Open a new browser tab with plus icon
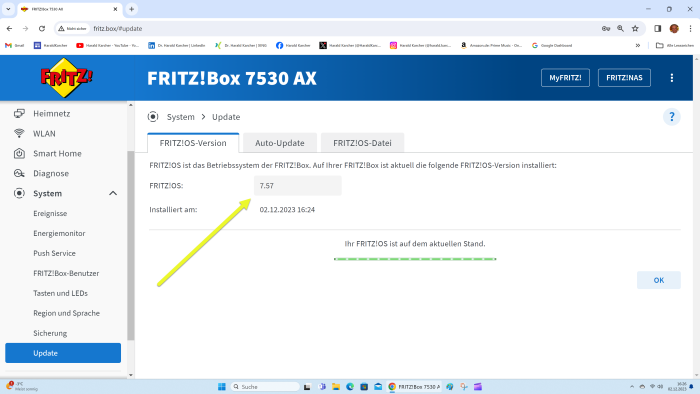Viewport: 700px width, 394px height. [132, 9]
